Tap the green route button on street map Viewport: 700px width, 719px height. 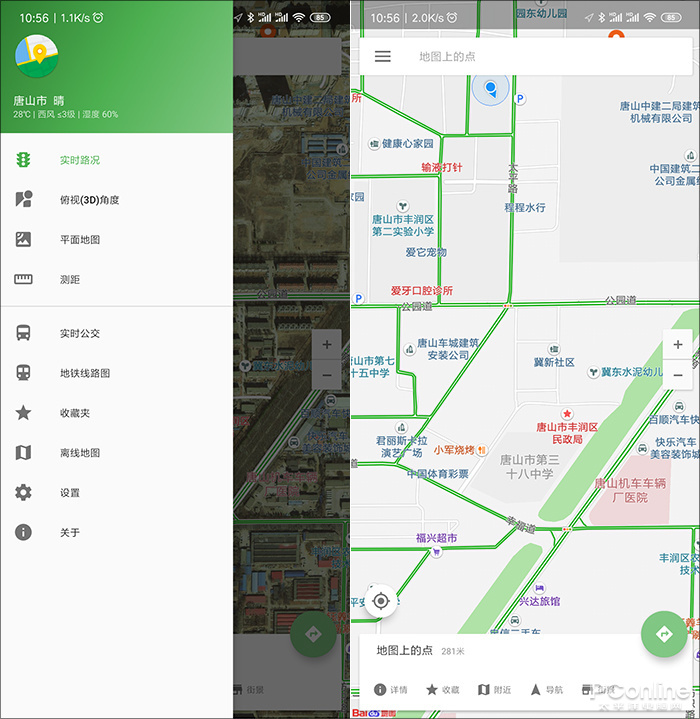(663, 633)
